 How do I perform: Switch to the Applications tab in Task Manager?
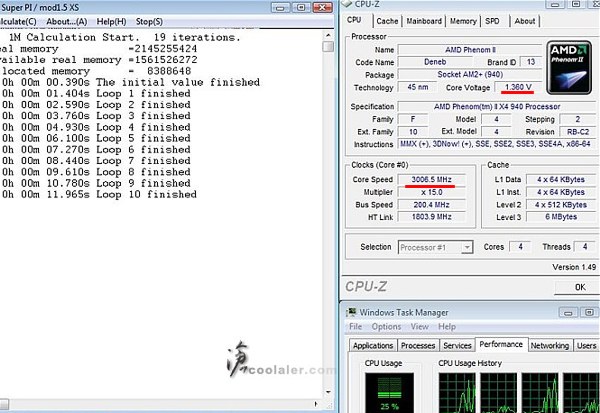tap(373, 346)
